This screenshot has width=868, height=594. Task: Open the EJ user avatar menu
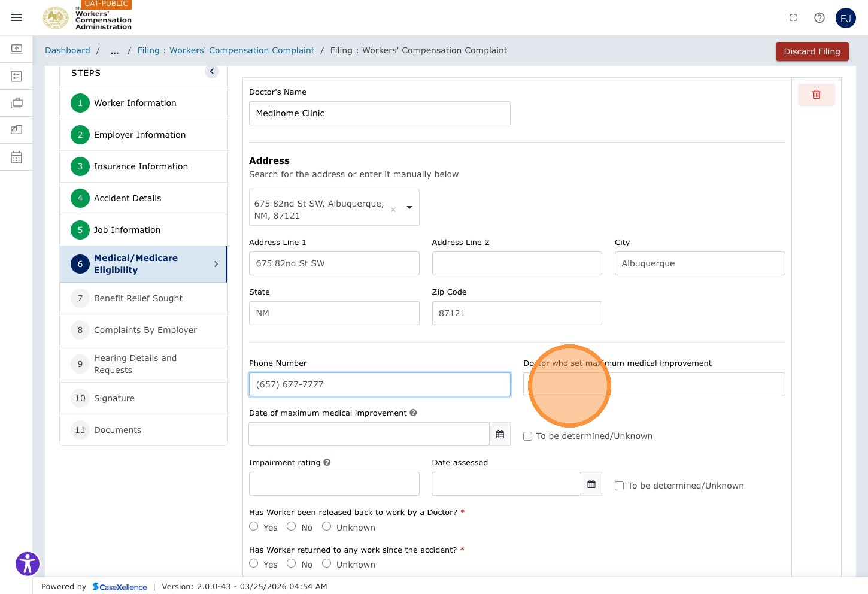click(x=846, y=18)
